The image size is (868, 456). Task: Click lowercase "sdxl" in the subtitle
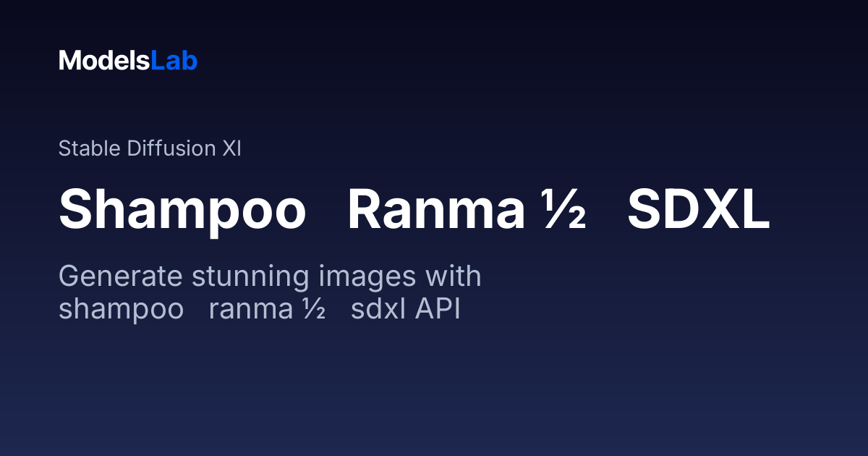pos(379,309)
